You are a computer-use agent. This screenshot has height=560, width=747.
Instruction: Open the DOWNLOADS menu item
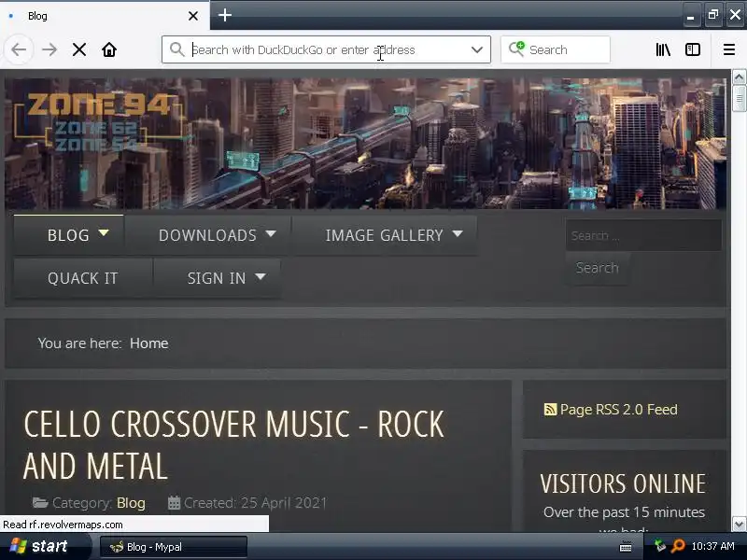click(207, 235)
